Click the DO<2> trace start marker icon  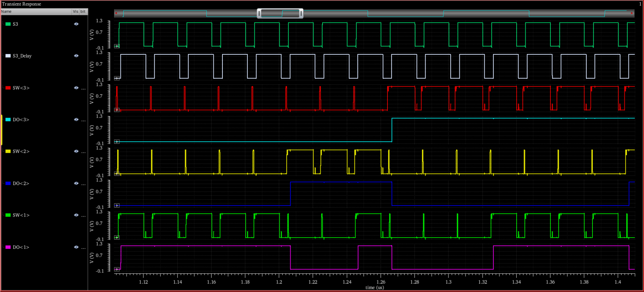117,205
